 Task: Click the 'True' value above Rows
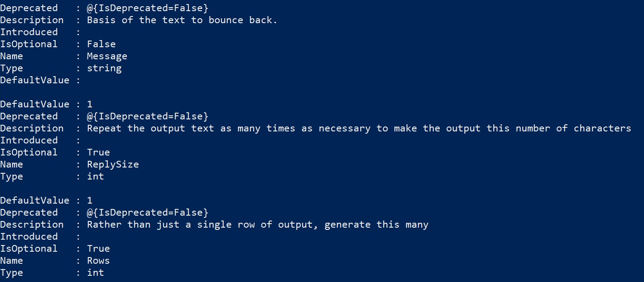(x=98, y=249)
